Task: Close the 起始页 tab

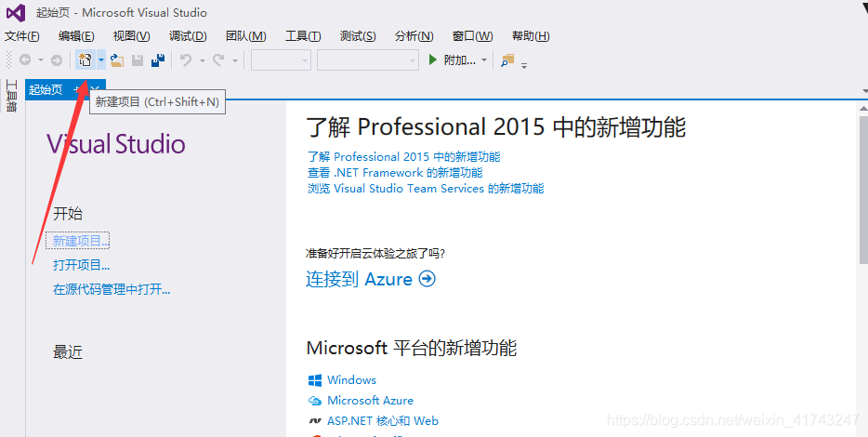Action: pyautogui.click(x=95, y=88)
